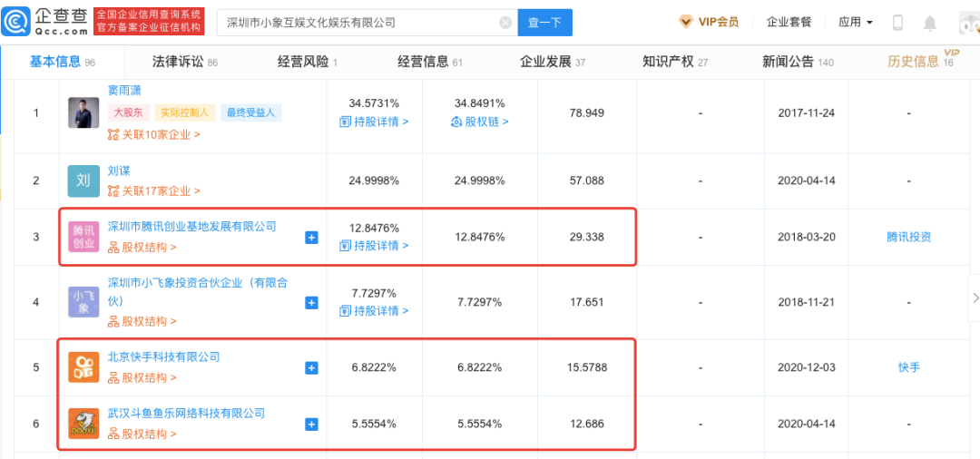Viewport: 980px width, 459px height.
Task: Open the 腾讯投资 link
Action: 908,237
